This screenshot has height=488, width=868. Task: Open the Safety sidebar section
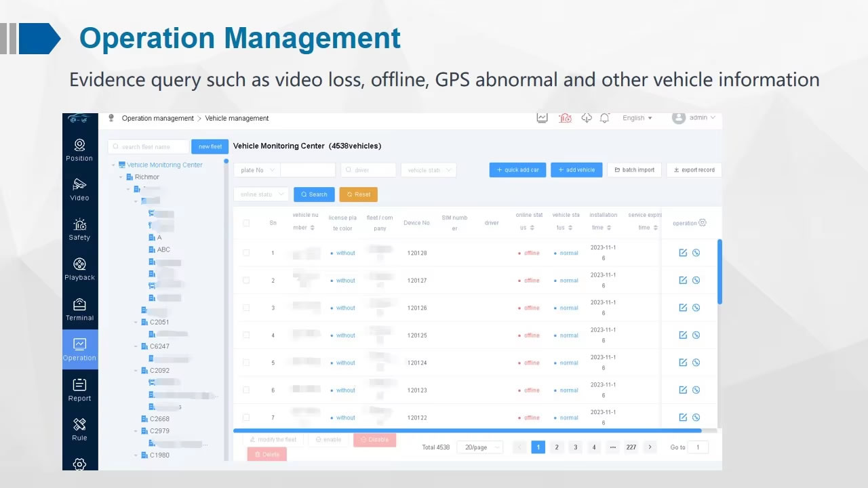79,230
